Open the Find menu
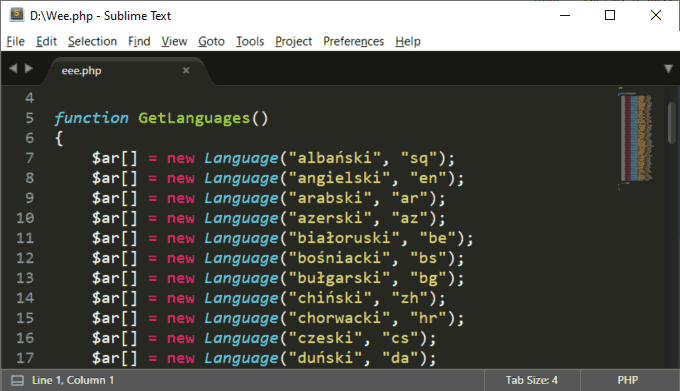The width and height of the screenshot is (680, 391). (139, 41)
